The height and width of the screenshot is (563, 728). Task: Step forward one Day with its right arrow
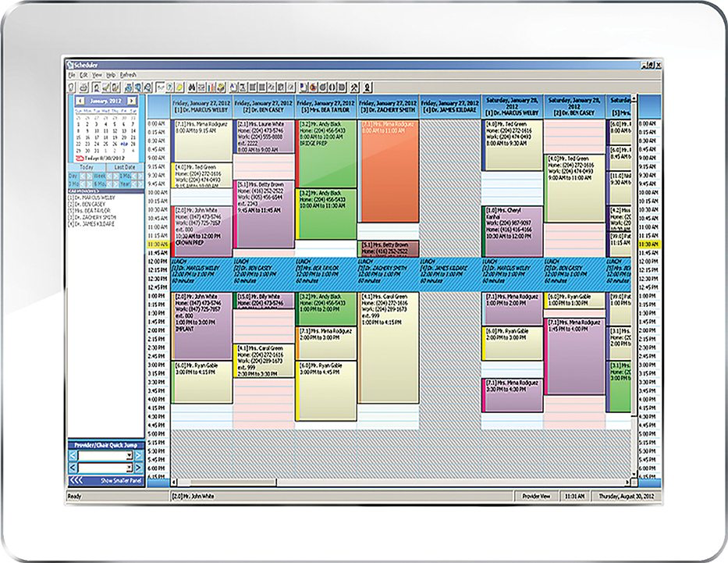tap(90, 176)
